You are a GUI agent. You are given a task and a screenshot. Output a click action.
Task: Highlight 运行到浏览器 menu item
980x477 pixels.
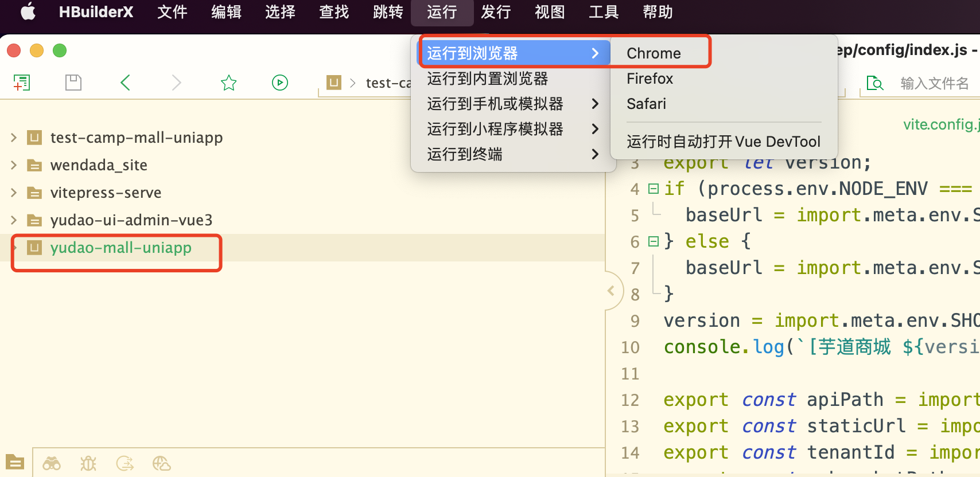513,53
